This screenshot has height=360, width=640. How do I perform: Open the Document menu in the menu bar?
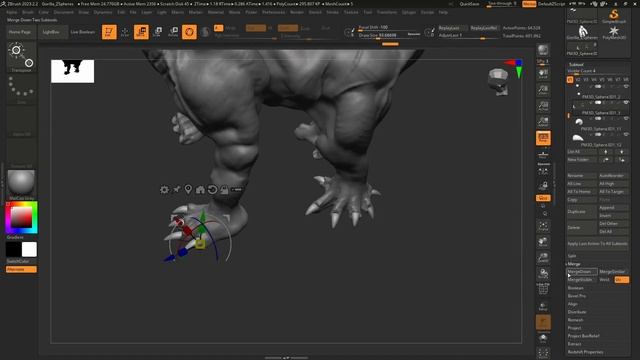pos(64,12)
